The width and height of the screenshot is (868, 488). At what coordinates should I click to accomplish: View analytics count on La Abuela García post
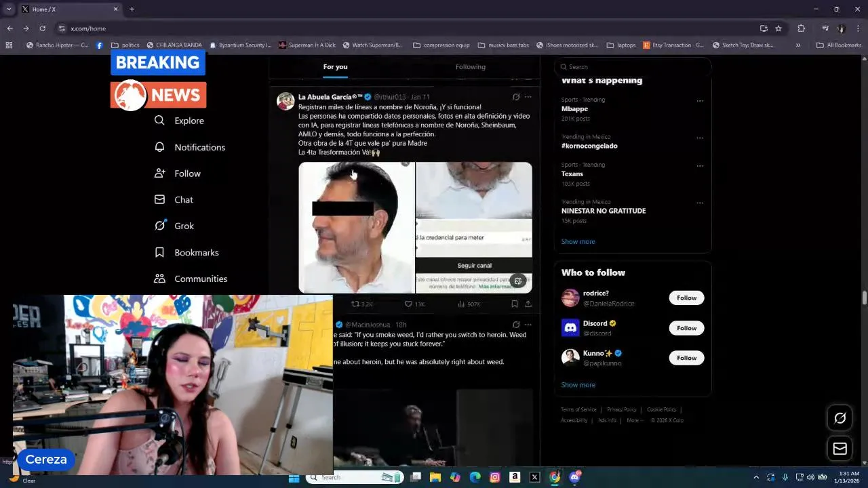[x=469, y=304]
